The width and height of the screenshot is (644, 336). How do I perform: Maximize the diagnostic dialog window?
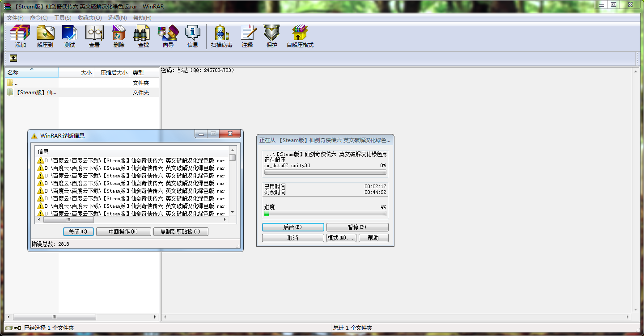[213, 134]
